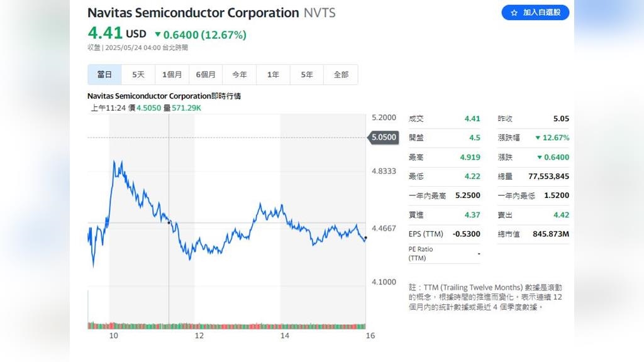The height and width of the screenshot is (362, 644).
Task: Show the 全部 full history range
Action: coord(341,75)
